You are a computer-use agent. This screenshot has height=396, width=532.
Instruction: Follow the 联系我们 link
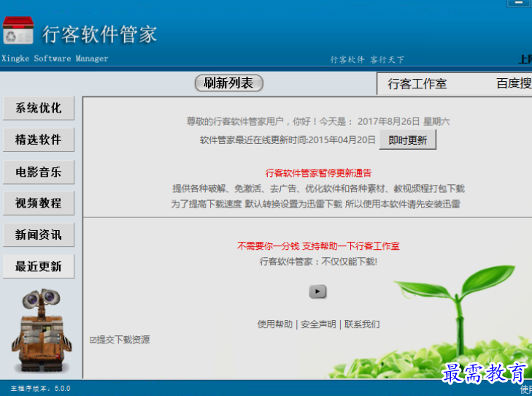point(362,324)
